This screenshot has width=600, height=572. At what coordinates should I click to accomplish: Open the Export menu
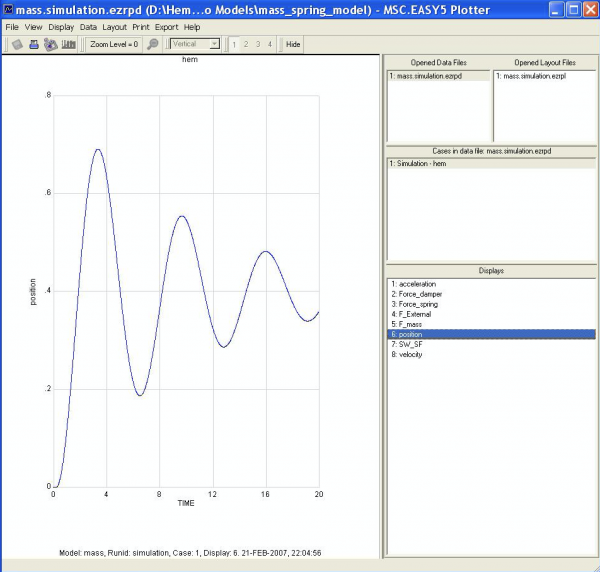point(166,27)
